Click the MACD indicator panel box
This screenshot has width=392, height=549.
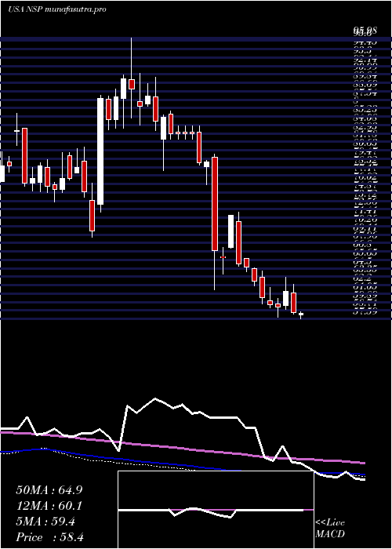[216, 510]
